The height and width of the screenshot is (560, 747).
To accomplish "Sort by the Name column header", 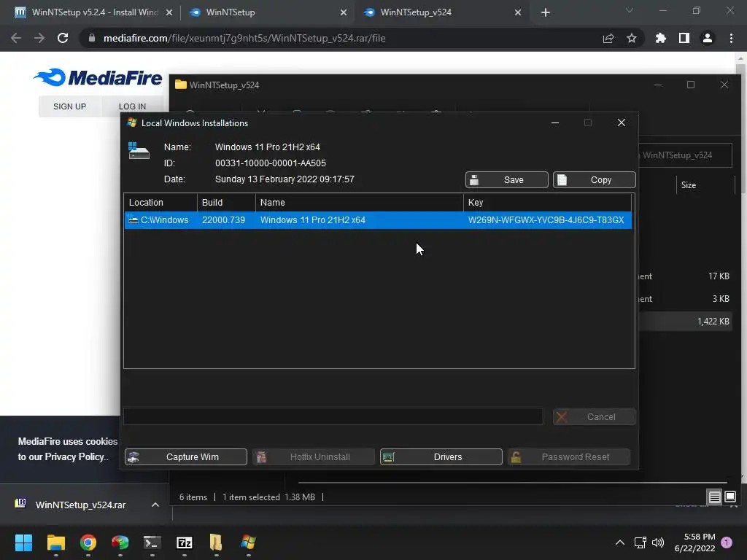I will (x=359, y=203).
